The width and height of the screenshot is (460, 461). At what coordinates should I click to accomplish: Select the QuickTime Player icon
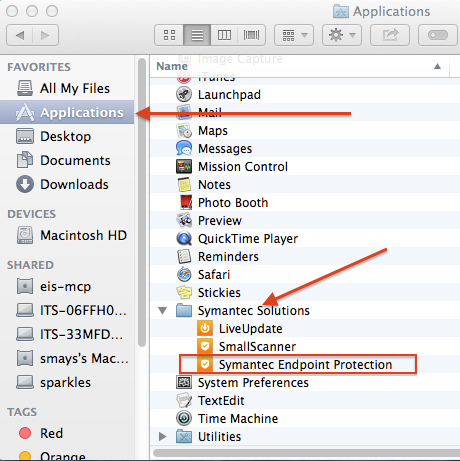[x=184, y=238]
